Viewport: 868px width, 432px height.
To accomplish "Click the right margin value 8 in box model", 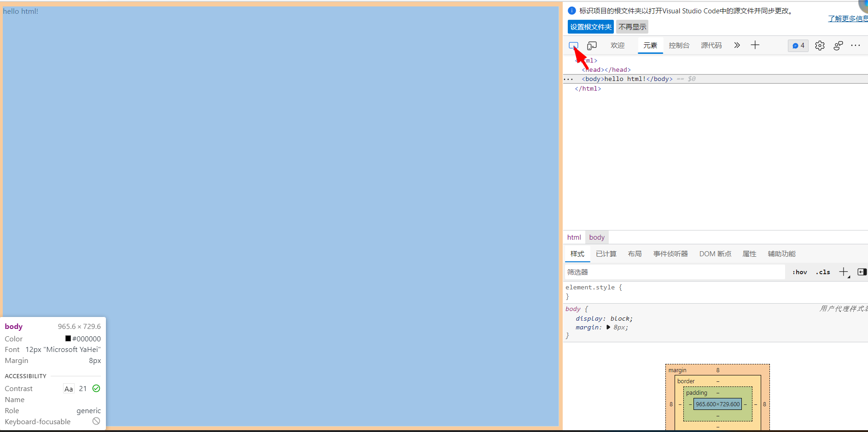I will 764,404.
